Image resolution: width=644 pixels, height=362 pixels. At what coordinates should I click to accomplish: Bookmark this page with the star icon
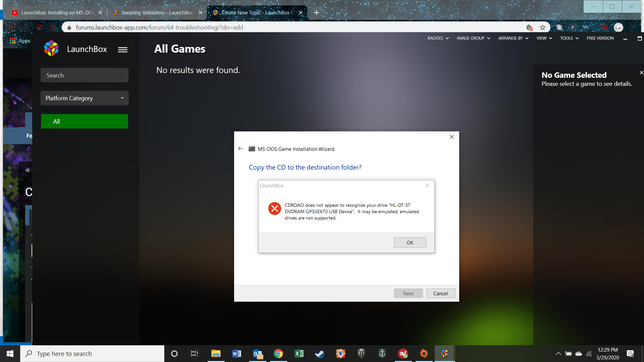pos(543,27)
